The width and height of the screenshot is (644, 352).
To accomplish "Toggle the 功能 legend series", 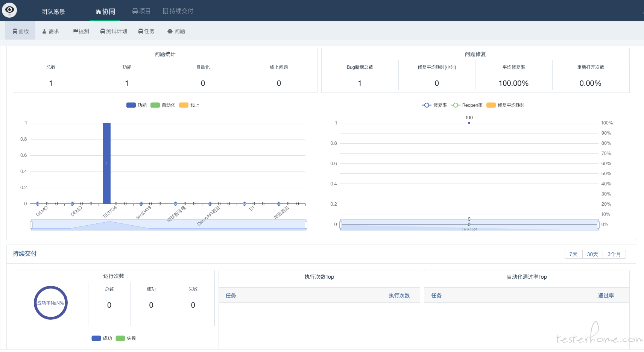I will coord(137,105).
